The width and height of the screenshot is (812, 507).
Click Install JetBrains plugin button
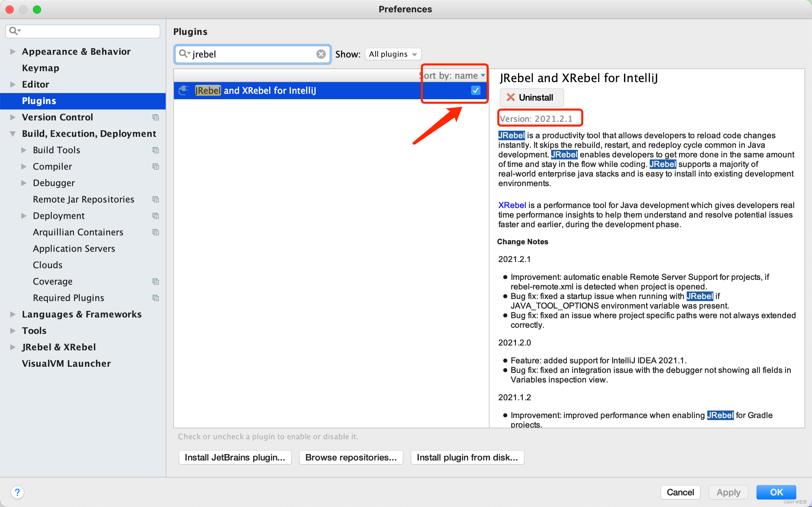coord(235,457)
